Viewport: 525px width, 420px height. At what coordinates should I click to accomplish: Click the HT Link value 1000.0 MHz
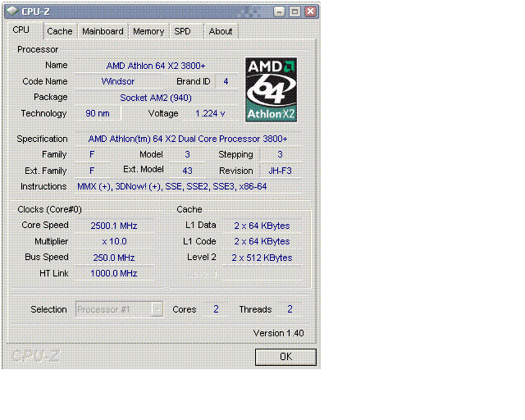[x=114, y=274]
